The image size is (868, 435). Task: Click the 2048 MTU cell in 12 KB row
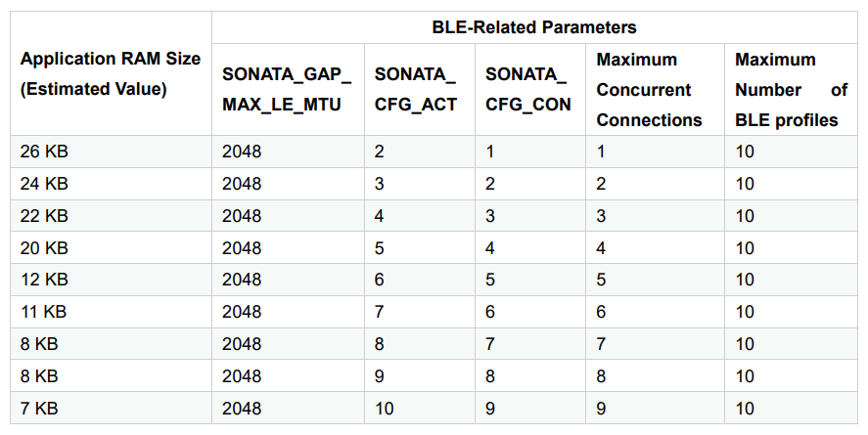[288, 280]
